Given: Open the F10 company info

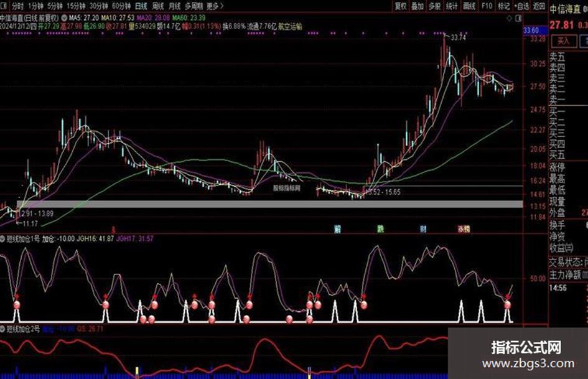Looking at the screenshot, I should [487, 6].
